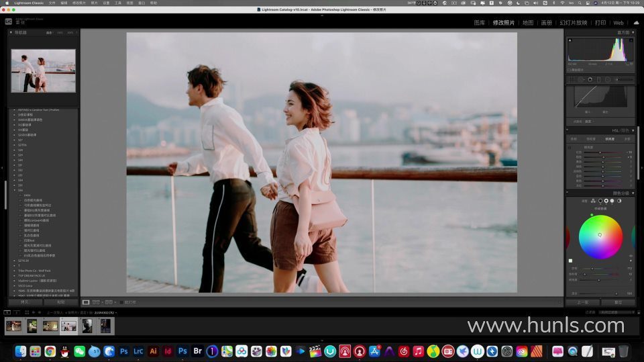
Task: Switch to Loupe view in the toolbar
Action: tap(86, 302)
